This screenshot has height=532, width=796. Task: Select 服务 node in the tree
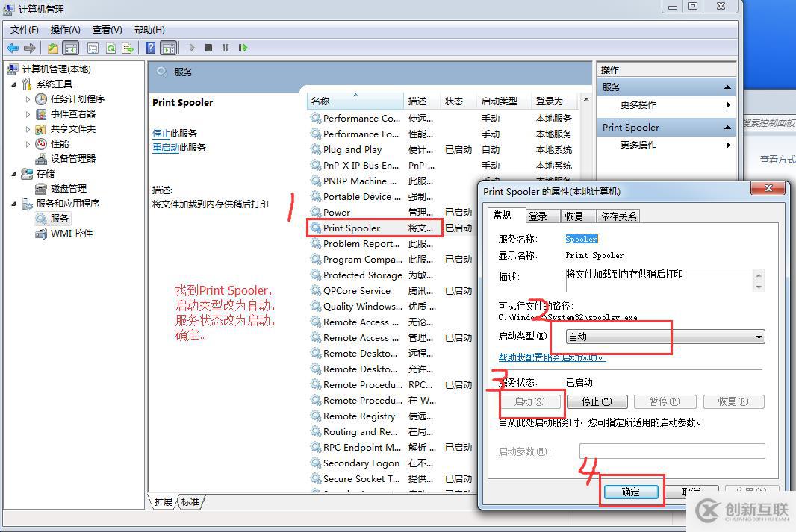click(59, 219)
